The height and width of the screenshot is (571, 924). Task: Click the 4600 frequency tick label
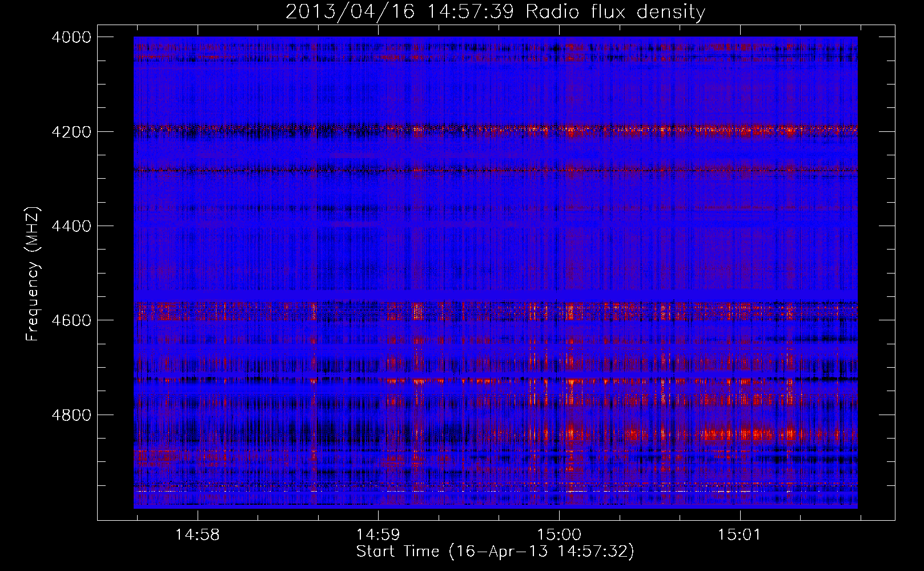(71, 320)
